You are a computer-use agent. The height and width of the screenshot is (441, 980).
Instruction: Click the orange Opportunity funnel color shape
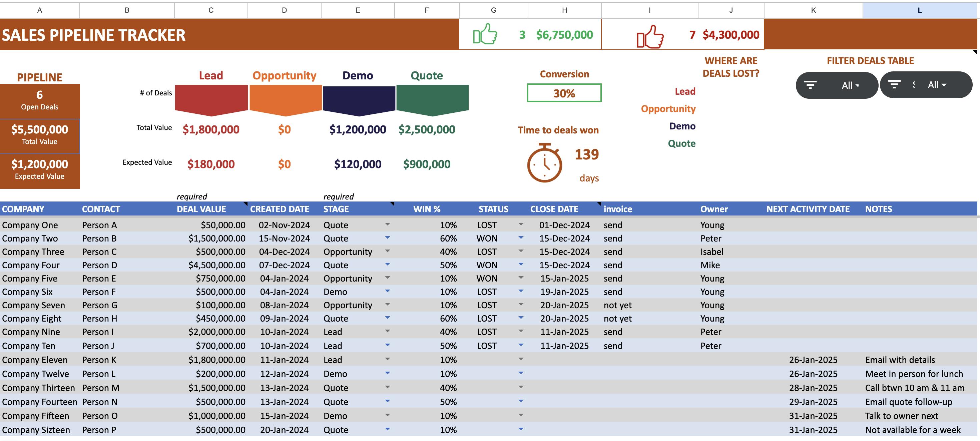pyautogui.click(x=285, y=100)
